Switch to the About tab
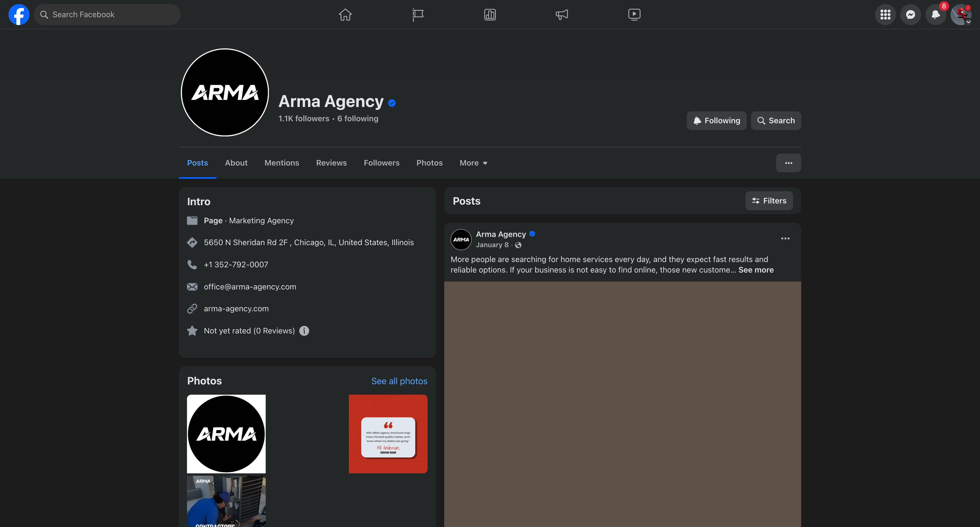980x527 pixels. point(236,163)
